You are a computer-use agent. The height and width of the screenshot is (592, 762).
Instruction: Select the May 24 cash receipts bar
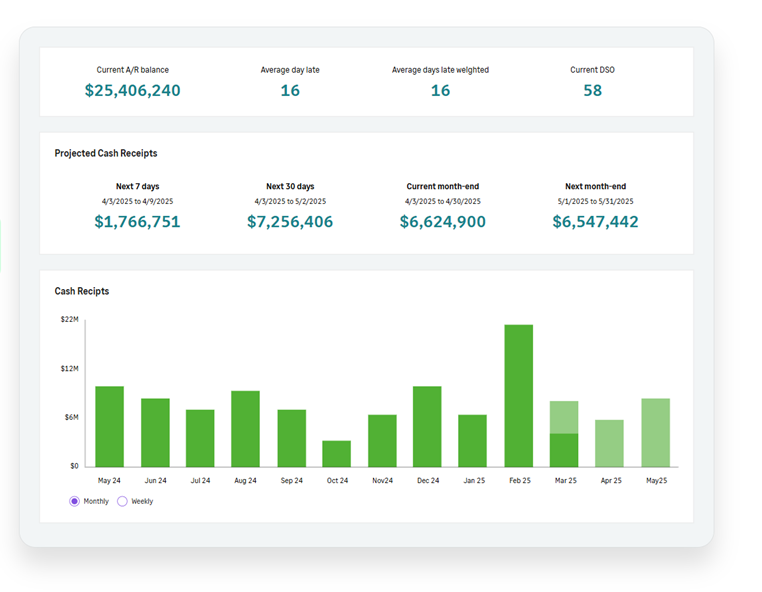tap(109, 426)
